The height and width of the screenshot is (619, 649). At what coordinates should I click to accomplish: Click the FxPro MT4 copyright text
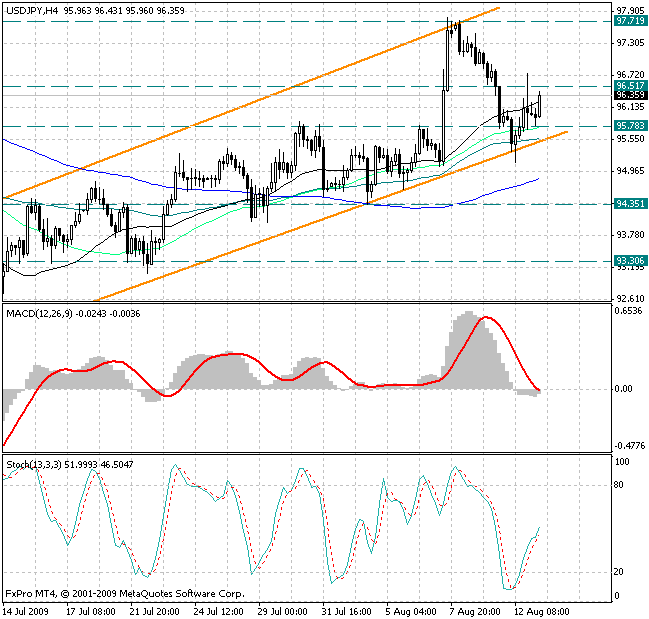pos(125,594)
